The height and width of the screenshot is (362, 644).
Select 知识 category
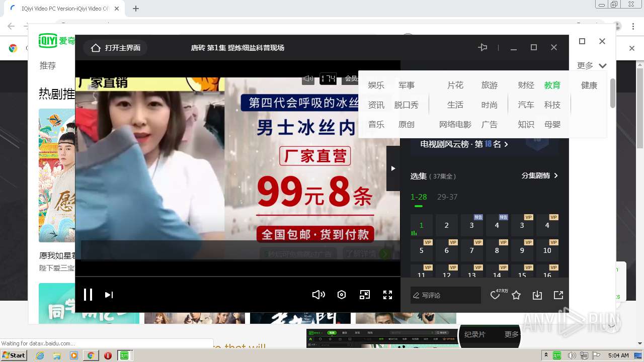point(526,125)
